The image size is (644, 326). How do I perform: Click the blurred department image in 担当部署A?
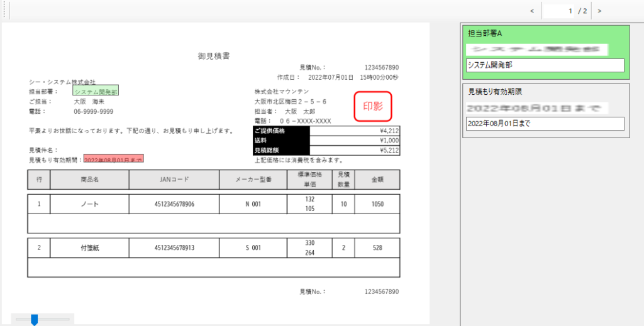click(x=537, y=50)
